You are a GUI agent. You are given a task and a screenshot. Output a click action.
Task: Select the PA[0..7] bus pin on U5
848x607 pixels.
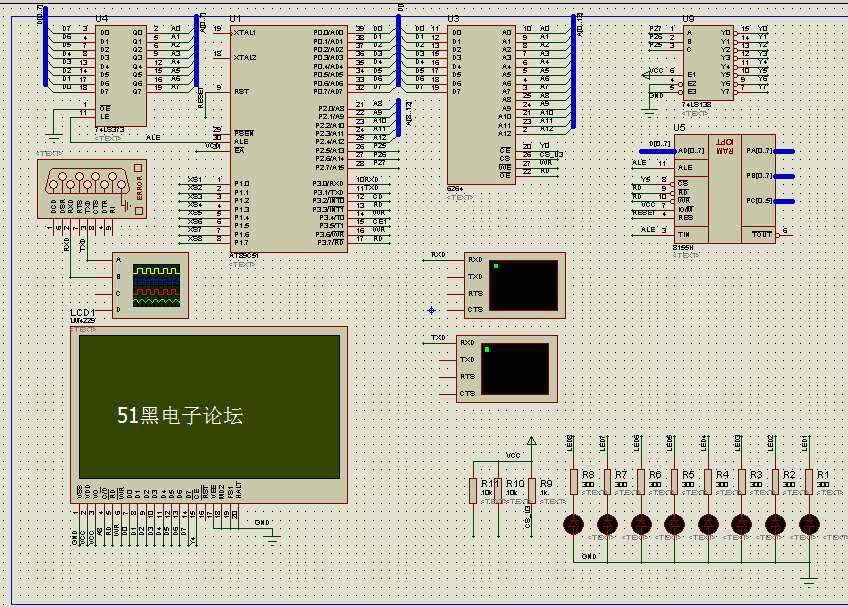tap(758, 151)
